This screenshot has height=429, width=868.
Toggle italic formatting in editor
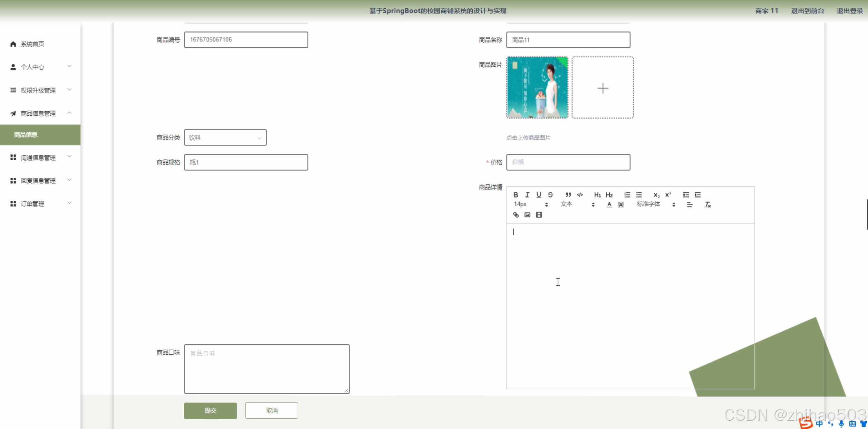coord(527,195)
